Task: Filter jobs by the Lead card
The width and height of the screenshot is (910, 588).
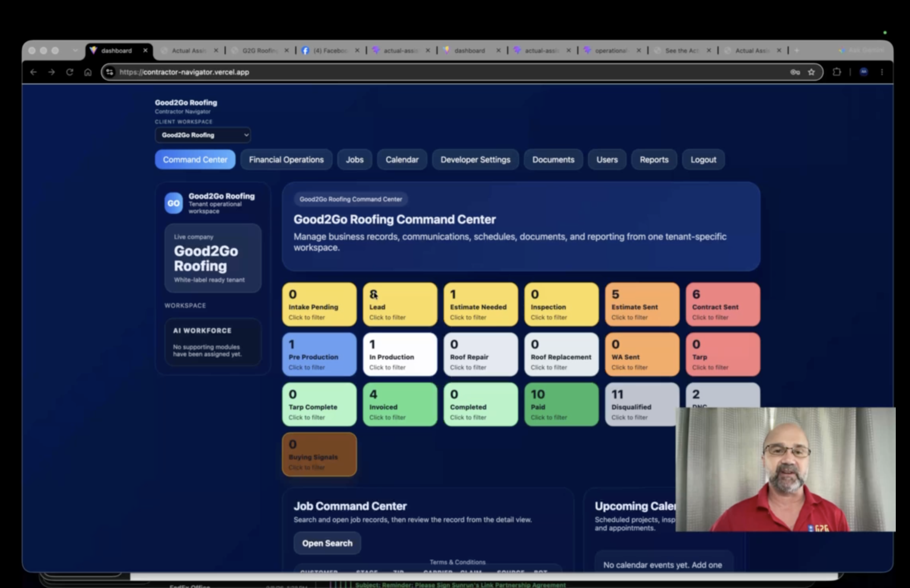Action: point(400,304)
